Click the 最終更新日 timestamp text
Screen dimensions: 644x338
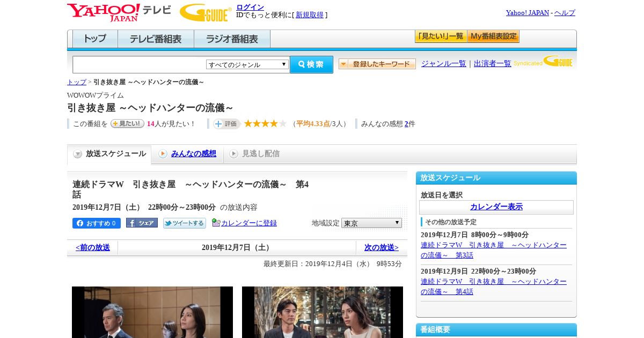tap(333, 264)
